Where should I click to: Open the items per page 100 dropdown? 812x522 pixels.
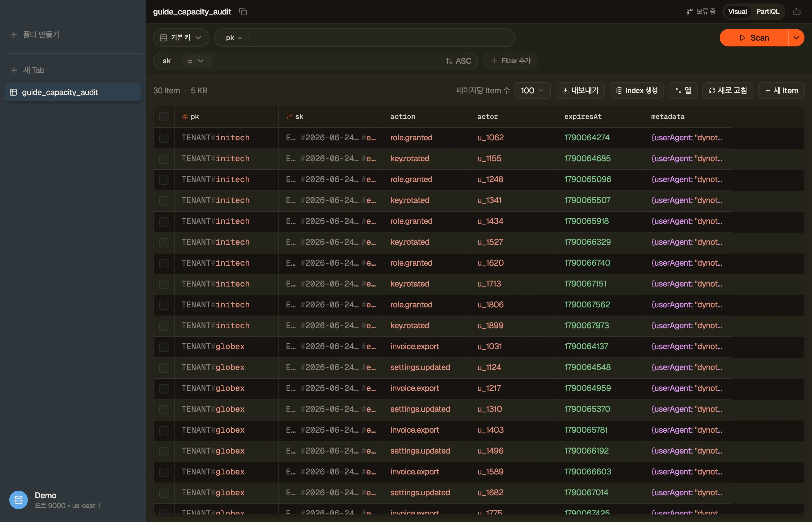[532, 90]
